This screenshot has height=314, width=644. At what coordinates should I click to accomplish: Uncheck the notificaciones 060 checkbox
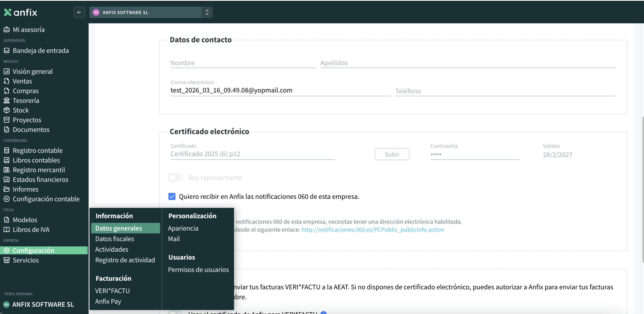point(172,196)
